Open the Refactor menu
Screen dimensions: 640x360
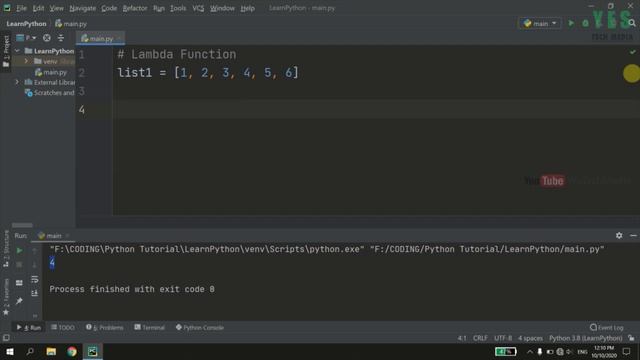coord(135,8)
